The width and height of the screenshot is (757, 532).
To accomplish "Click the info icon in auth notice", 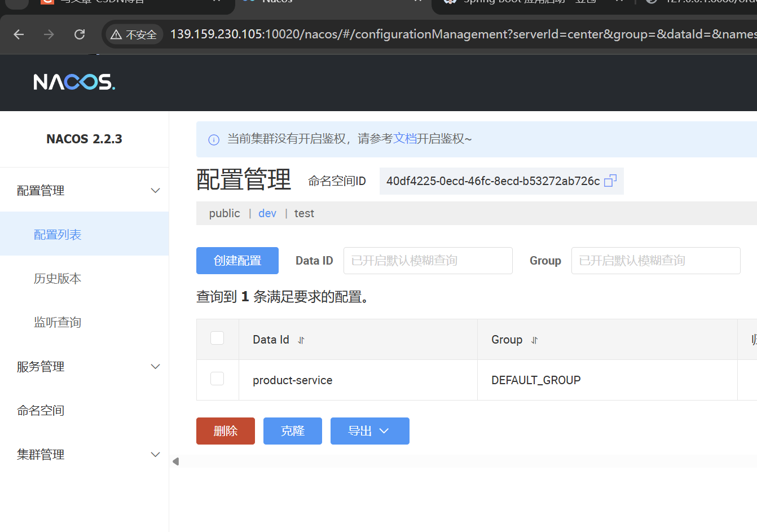I will coord(214,140).
